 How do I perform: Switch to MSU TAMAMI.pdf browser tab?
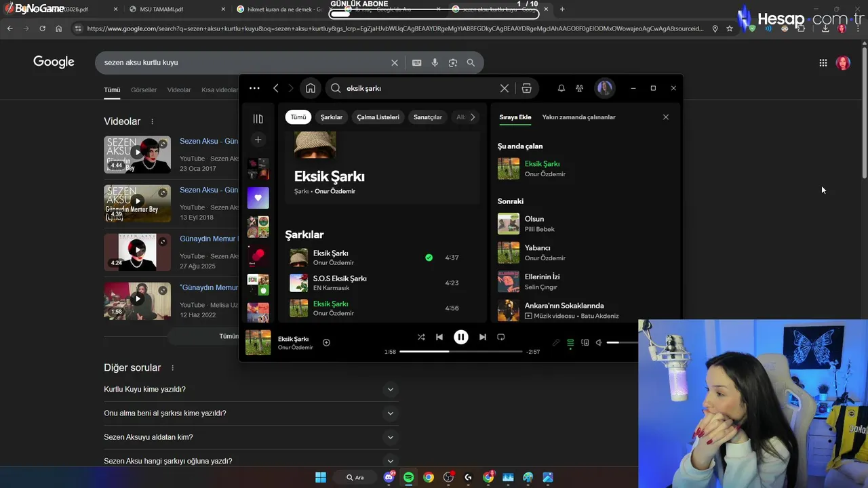[176, 9]
